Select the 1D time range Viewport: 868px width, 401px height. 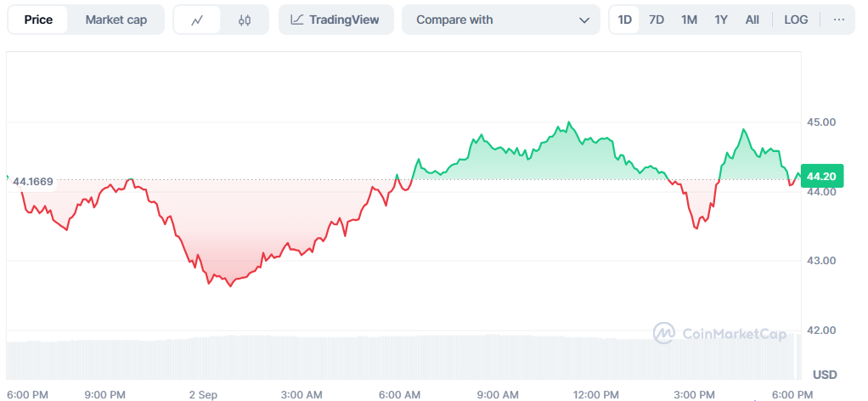click(x=625, y=20)
